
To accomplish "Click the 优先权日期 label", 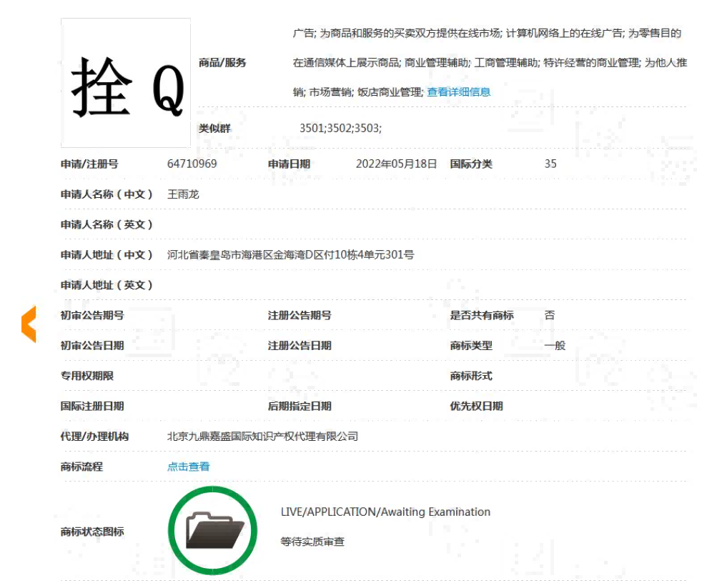I will tap(476, 406).
